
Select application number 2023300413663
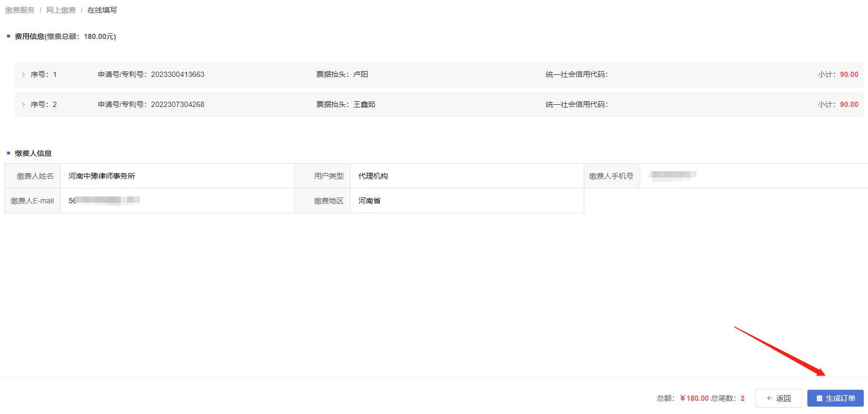coord(178,74)
